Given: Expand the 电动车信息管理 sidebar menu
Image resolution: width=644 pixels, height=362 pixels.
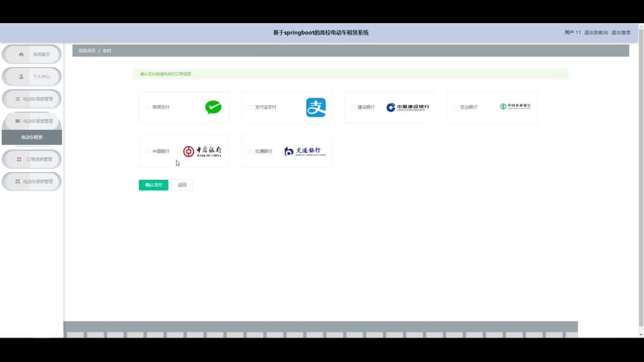Looking at the screenshot, I should click(x=32, y=99).
